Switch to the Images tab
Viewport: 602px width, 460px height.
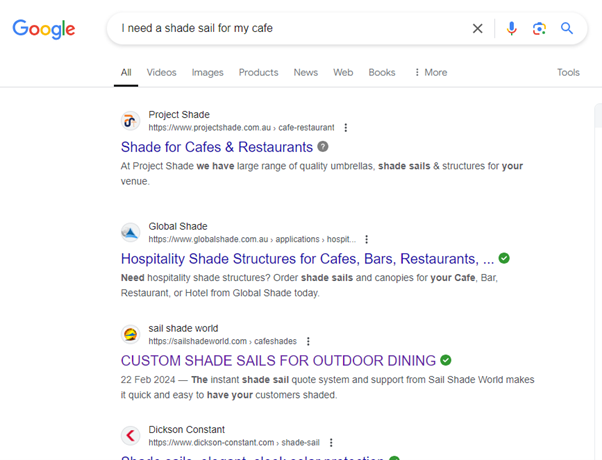[207, 73]
